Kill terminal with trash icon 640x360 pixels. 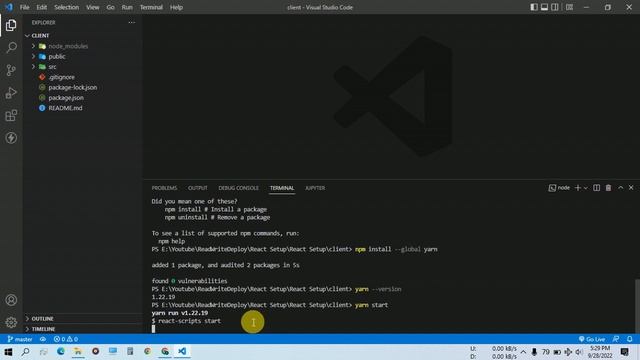(x=608, y=188)
